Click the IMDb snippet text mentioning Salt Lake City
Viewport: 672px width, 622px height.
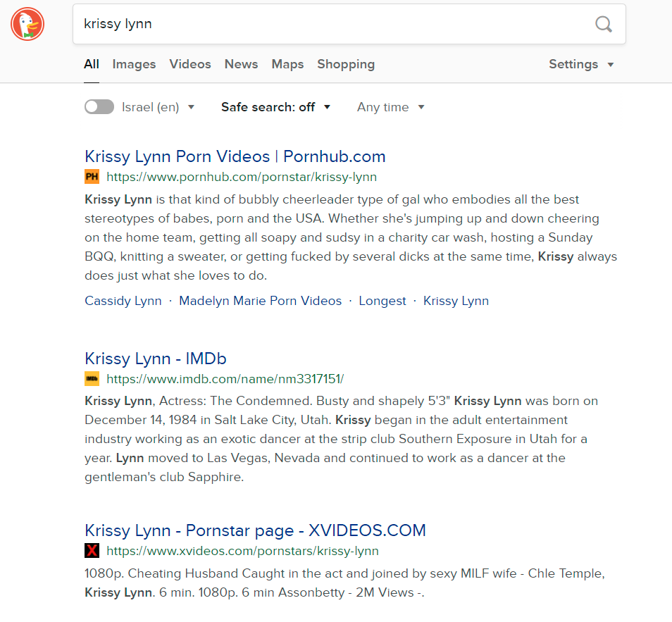tap(341, 439)
